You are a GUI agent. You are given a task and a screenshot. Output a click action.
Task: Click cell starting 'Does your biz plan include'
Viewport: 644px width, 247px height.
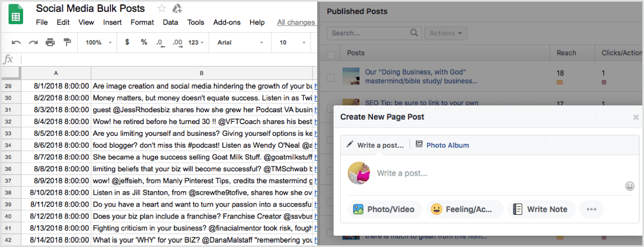pyautogui.click(x=202, y=216)
